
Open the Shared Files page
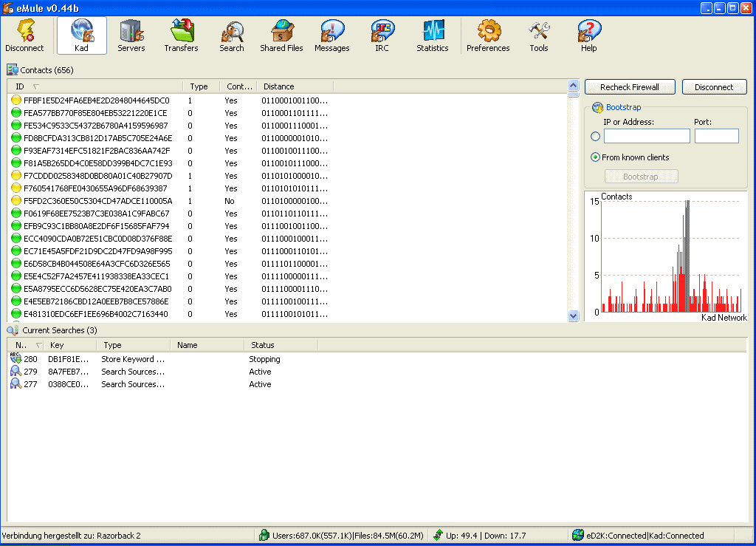click(281, 35)
